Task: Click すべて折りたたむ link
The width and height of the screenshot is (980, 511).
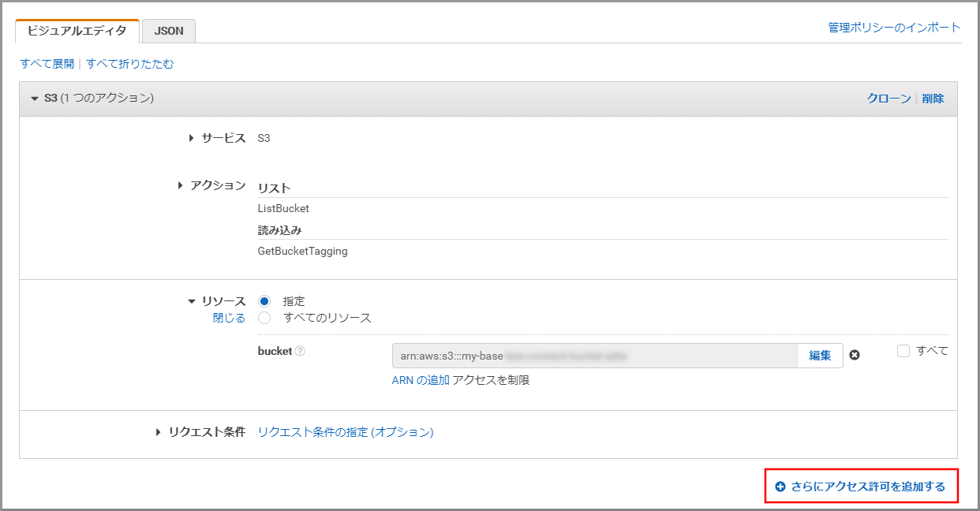Action: (x=130, y=64)
